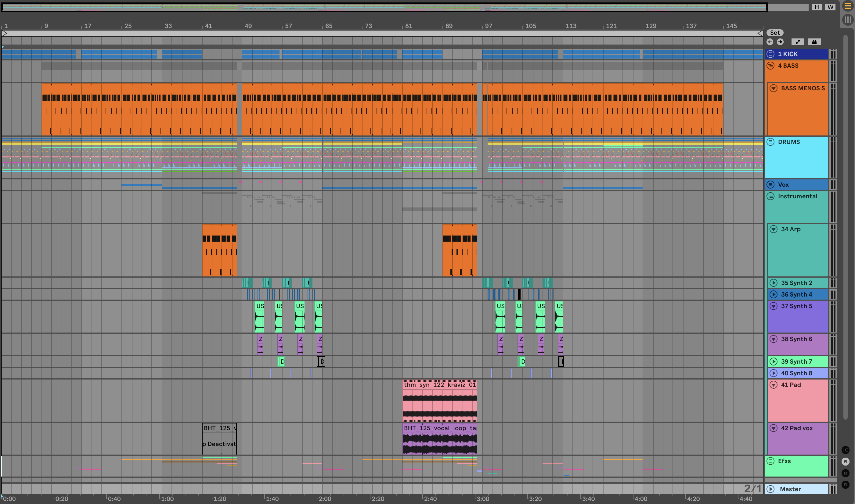Click the H optimize height button

(817, 7)
